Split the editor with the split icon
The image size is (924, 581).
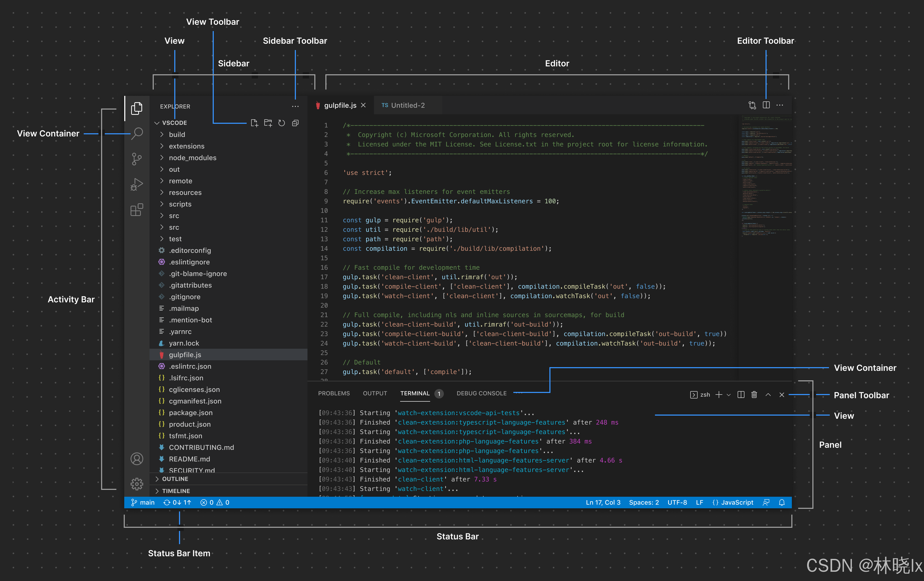pos(766,105)
